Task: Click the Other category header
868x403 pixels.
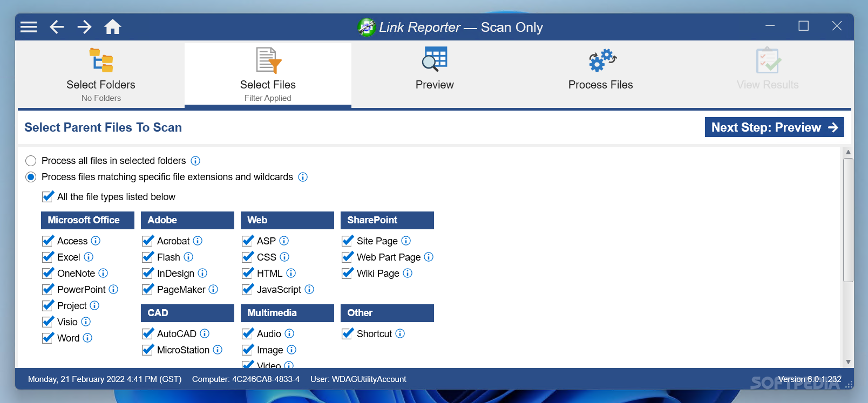Action: coord(387,313)
